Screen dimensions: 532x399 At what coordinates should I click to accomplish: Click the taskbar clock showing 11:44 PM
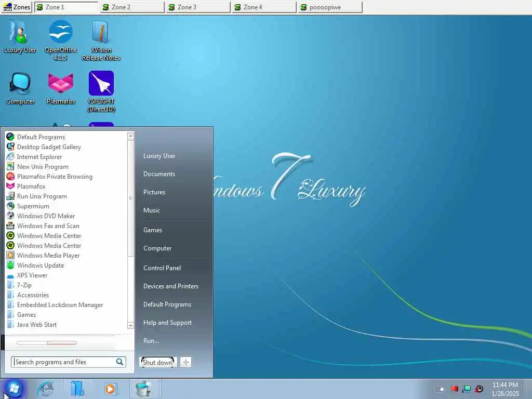pyautogui.click(x=505, y=389)
